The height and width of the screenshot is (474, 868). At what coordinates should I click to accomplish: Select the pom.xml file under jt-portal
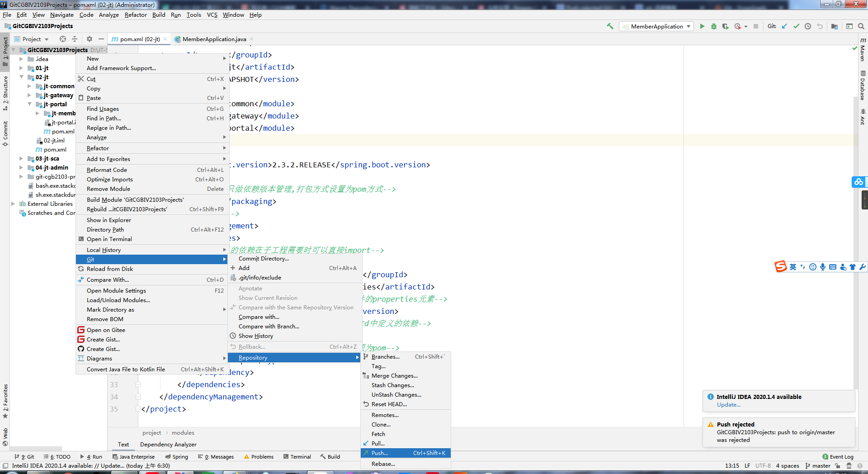pos(60,131)
